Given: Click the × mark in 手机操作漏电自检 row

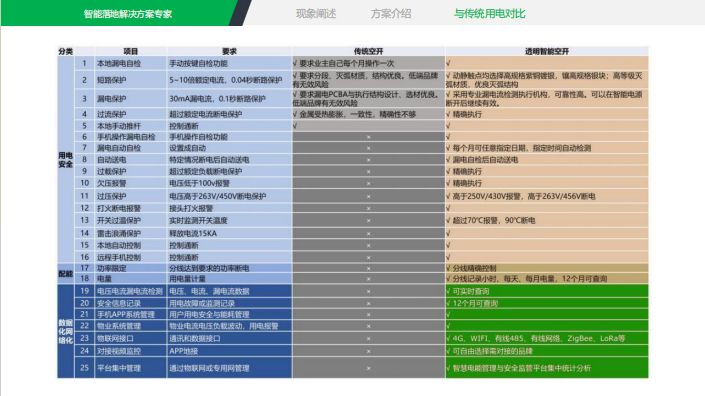Looking at the screenshot, I should (368, 137).
